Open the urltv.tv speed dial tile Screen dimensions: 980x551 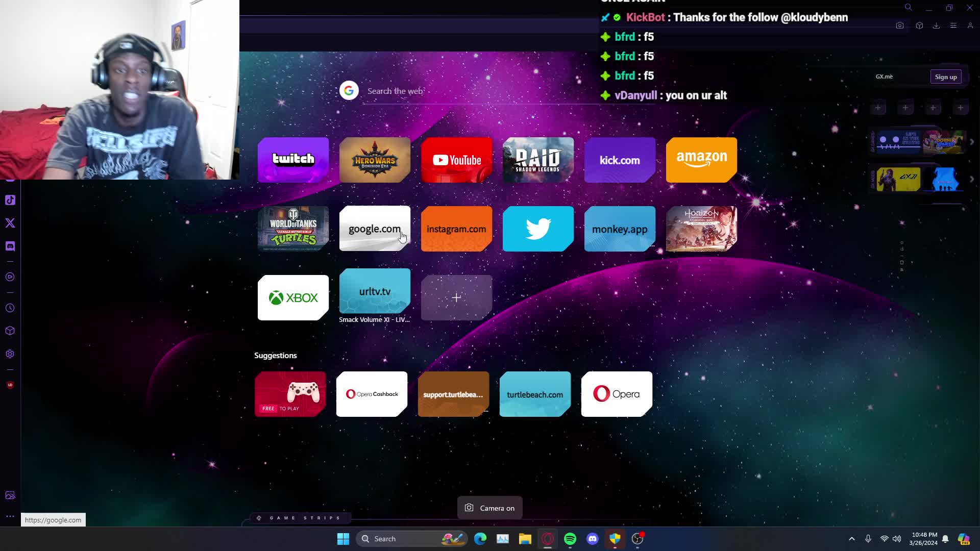(x=375, y=291)
